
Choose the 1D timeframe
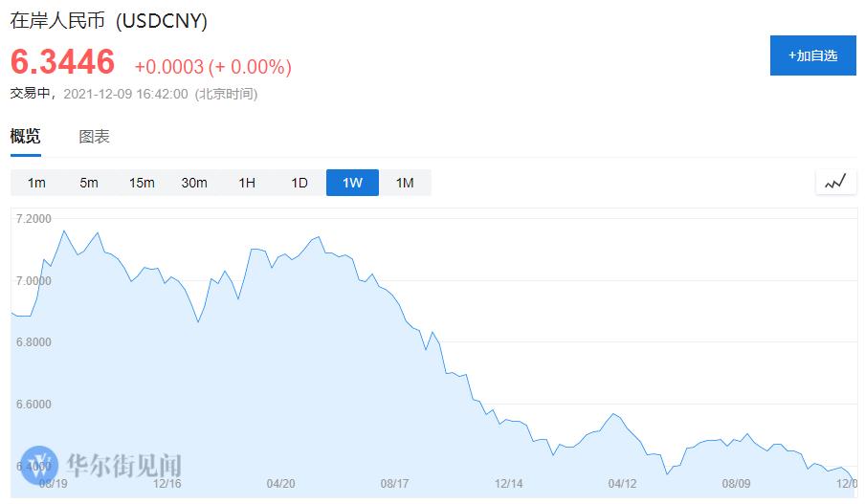point(299,183)
